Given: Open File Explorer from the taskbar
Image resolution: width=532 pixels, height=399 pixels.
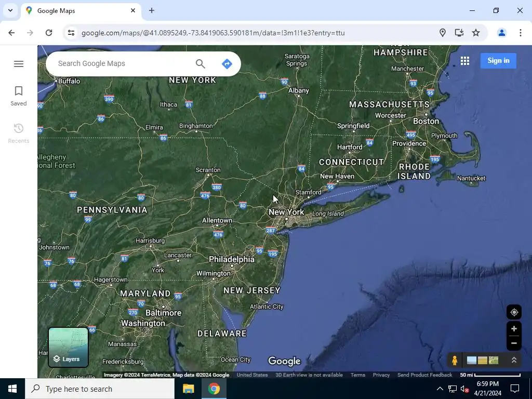Looking at the screenshot, I should [188, 389].
